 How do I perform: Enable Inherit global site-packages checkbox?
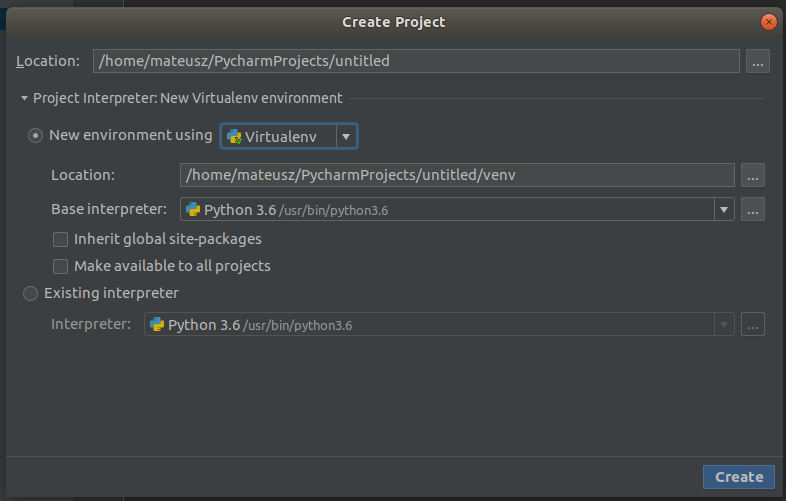click(x=60, y=239)
